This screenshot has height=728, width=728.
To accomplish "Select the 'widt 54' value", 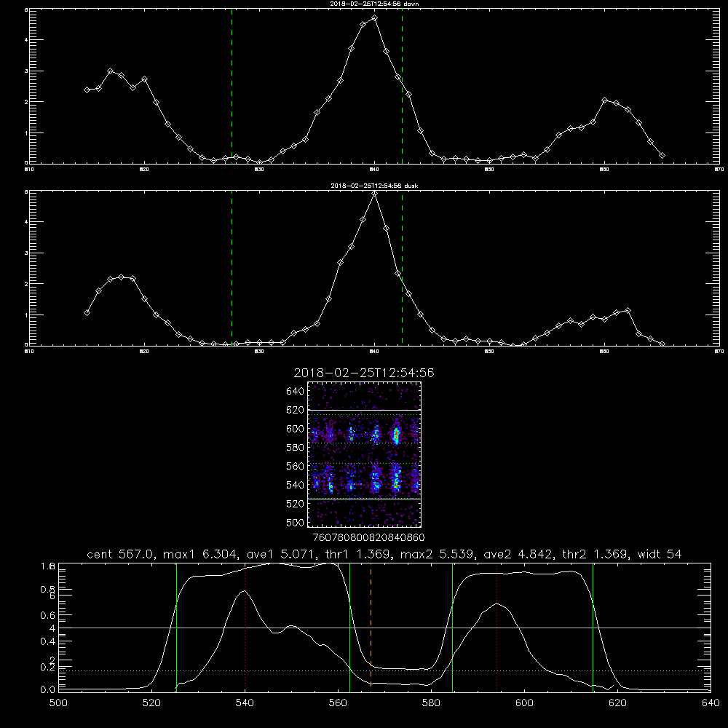I will [660, 554].
